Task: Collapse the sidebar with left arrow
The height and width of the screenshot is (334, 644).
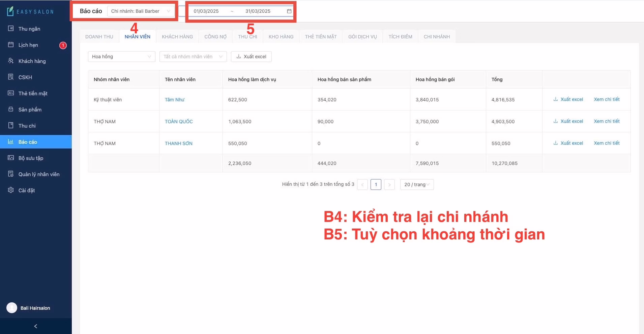Action: (x=36, y=326)
